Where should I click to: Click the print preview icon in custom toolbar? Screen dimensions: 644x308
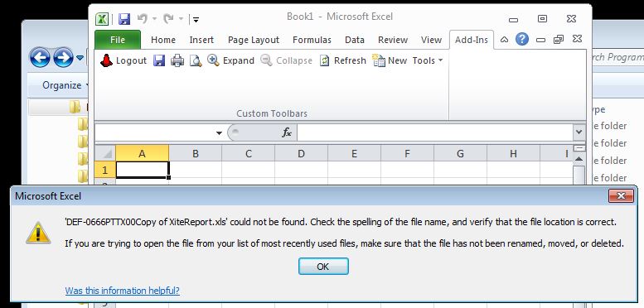click(x=196, y=60)
